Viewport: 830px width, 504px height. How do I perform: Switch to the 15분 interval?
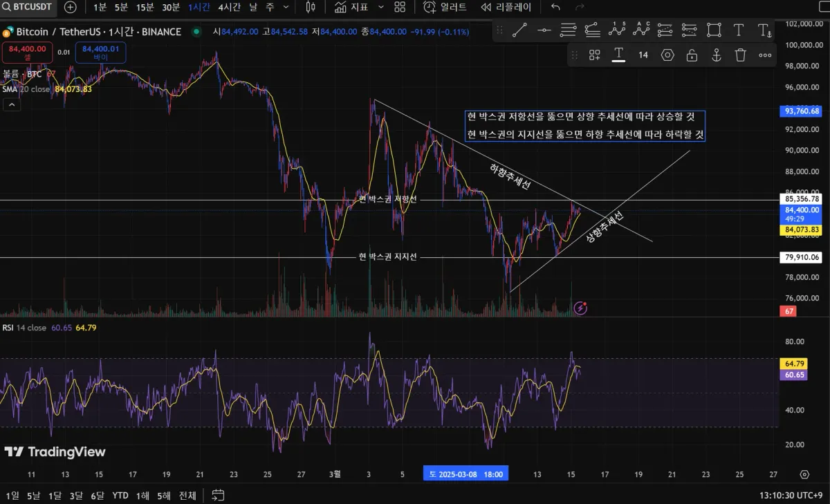point(145,8)
